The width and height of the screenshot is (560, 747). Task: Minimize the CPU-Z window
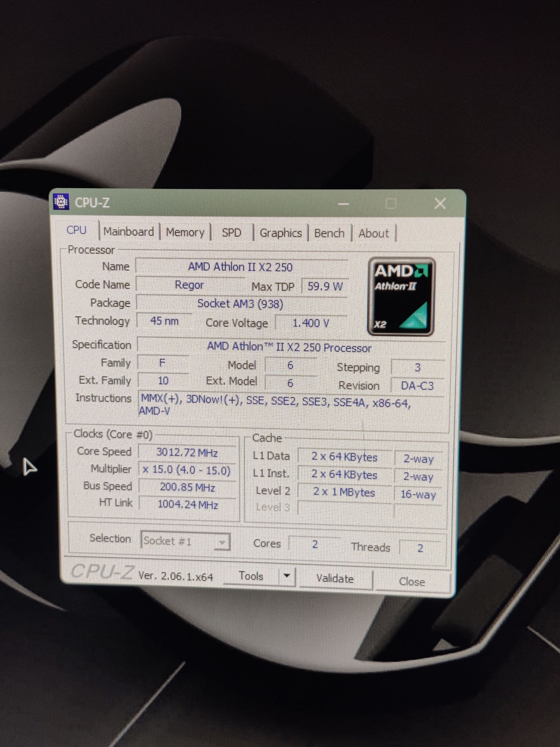tap(343, 204)
